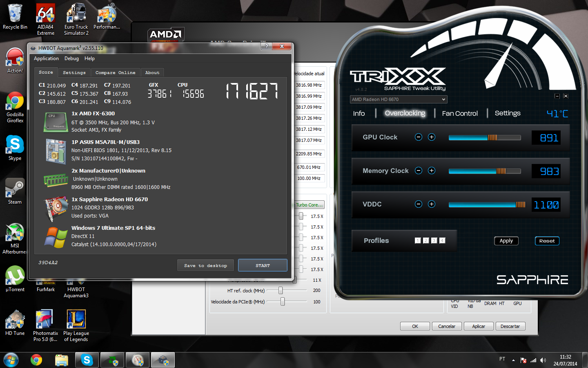Open the Help menu in Aquamark
This screenshot has width=588, height=368.
[x=89, y=58]
